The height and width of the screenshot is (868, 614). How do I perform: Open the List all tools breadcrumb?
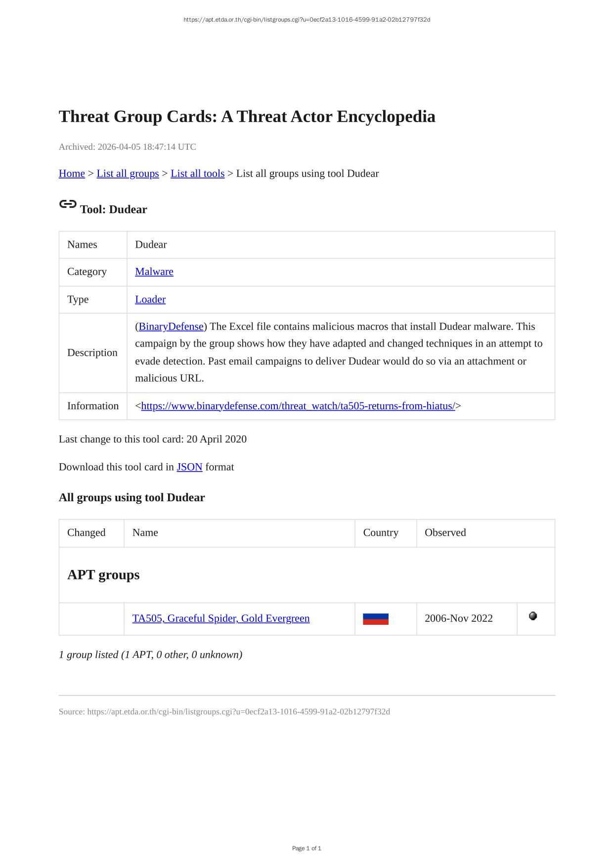(197, 174)
